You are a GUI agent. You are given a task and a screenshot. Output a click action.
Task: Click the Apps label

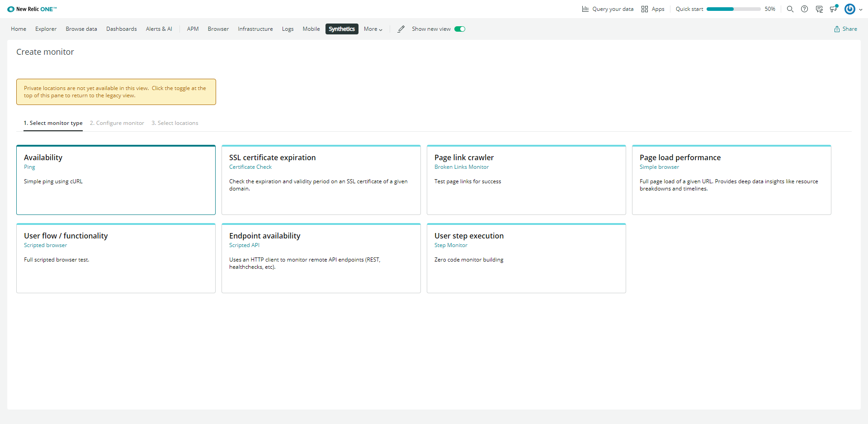click(x=658, y=9)
